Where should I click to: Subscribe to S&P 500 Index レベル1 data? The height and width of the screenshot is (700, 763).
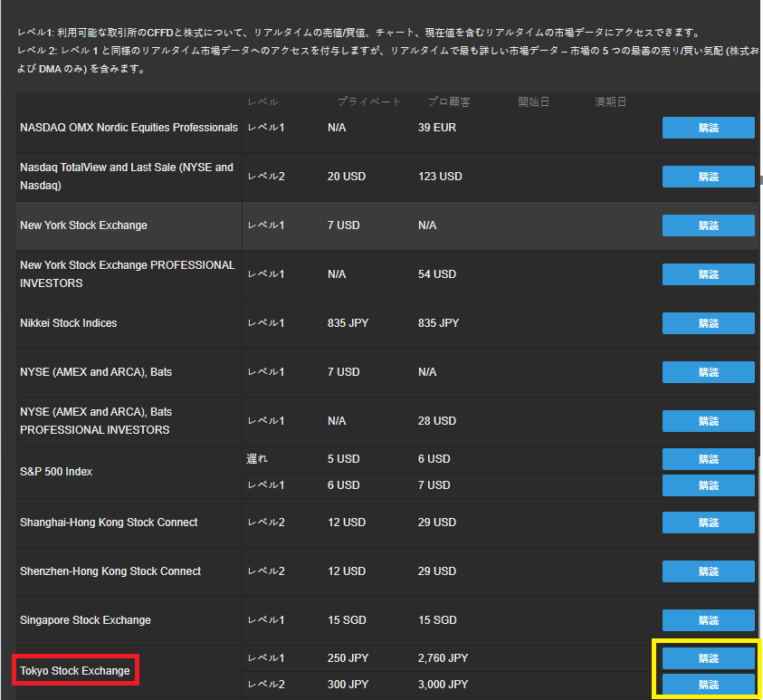click(x=708, y=485)
